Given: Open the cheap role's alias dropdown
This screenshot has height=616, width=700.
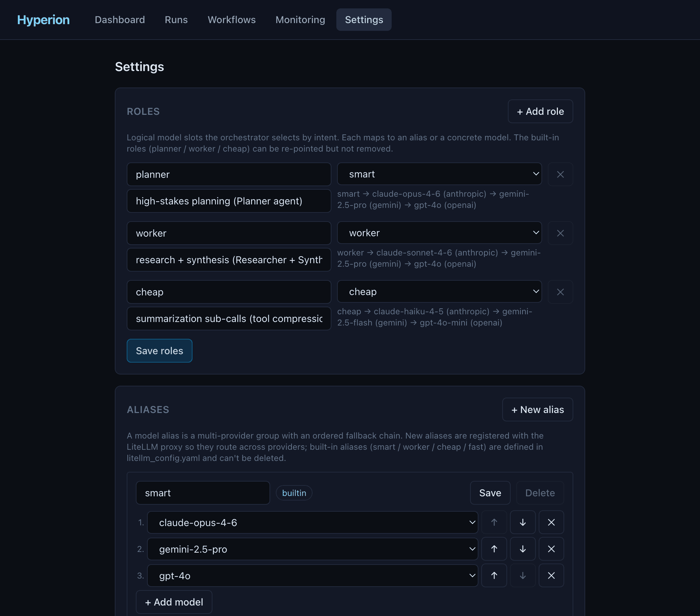Looking at the screenshot, I should 439,292.
